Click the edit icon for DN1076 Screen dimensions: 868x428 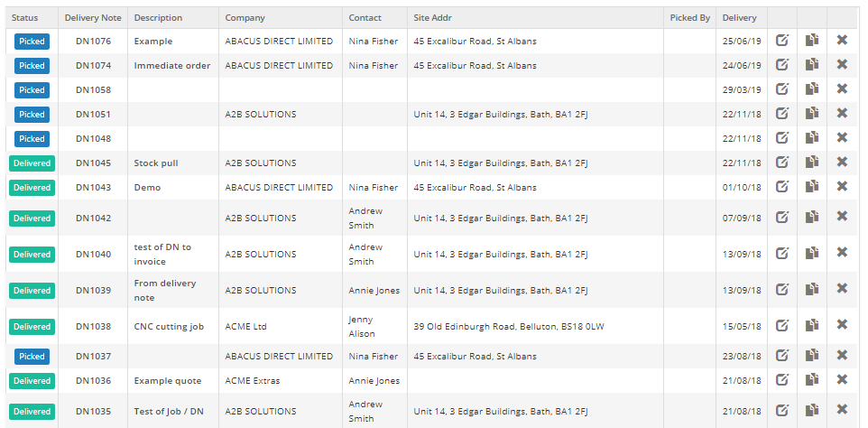tap(782, 41)
